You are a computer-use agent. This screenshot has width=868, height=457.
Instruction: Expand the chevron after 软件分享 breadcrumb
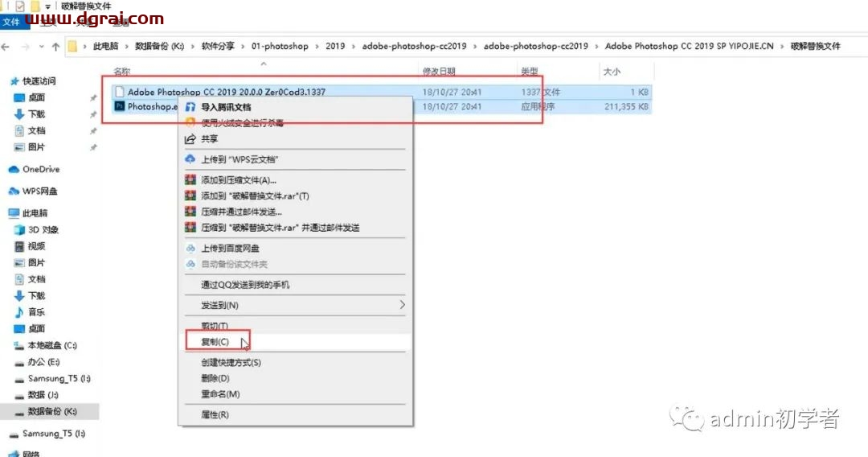click(243, 47)
